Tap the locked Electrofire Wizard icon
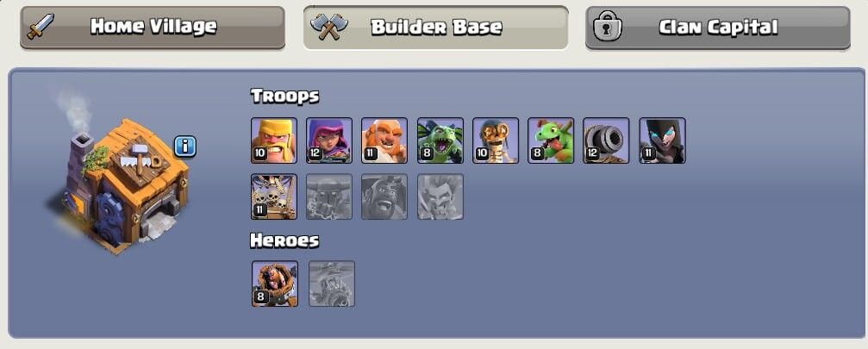The image size is (868, 349). [440, 196]
